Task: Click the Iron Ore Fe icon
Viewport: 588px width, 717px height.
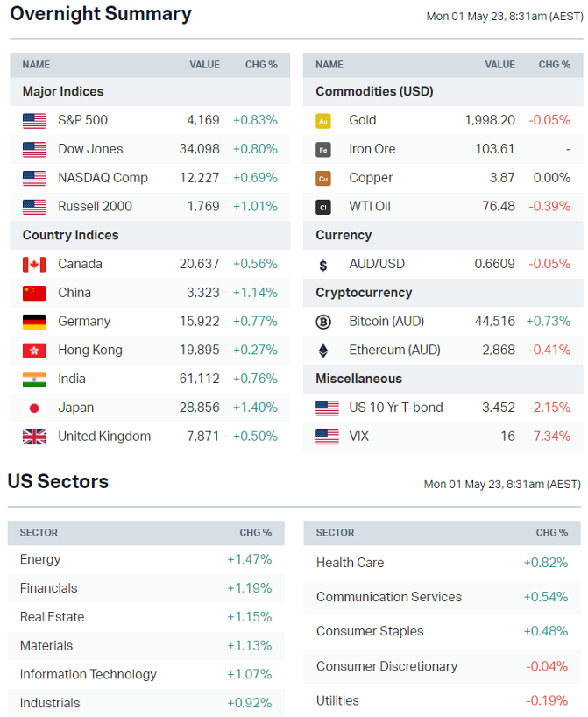Action: tap(323, 150)
